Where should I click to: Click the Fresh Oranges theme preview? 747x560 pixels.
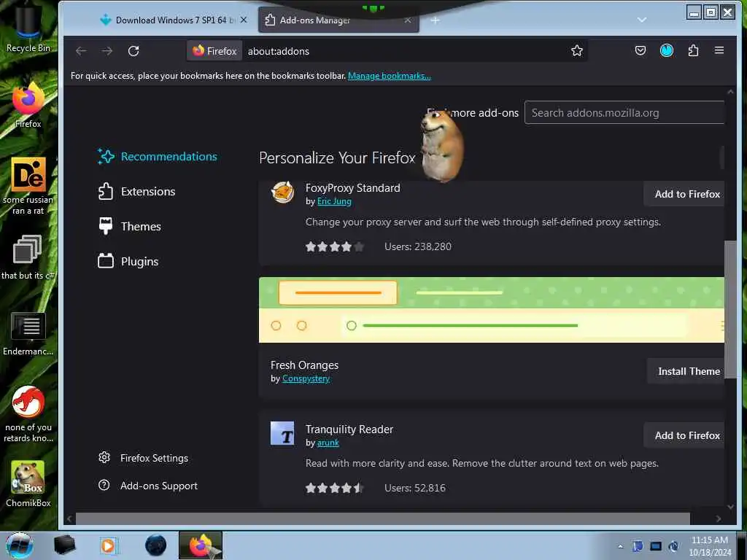click(x=492, y=310)
